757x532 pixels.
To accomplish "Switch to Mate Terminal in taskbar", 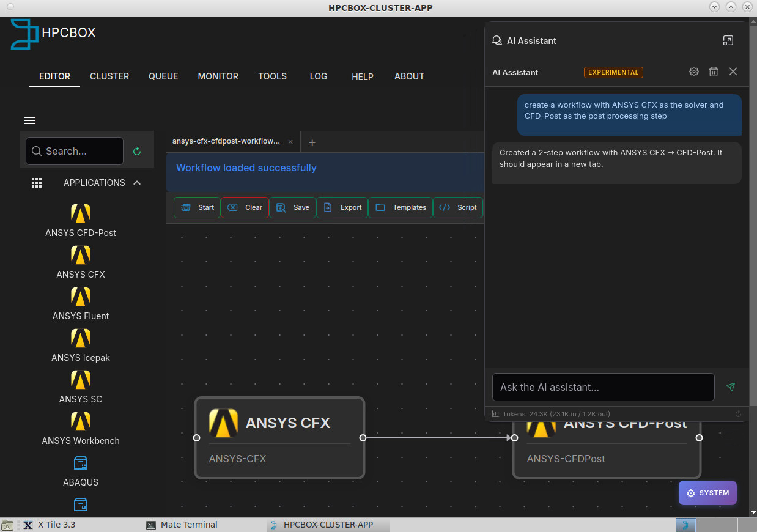I will pos(182,525).
